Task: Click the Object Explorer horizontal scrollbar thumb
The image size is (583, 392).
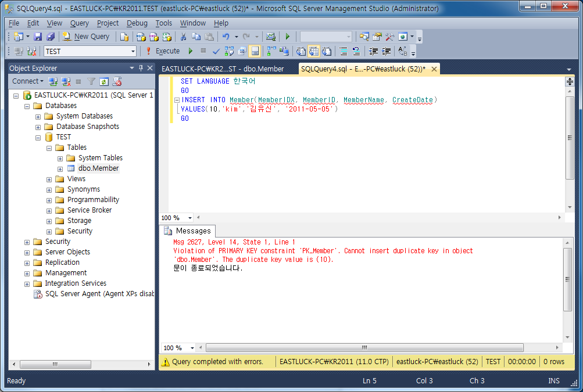Action: pyautogui.click(x=55, y=364)
